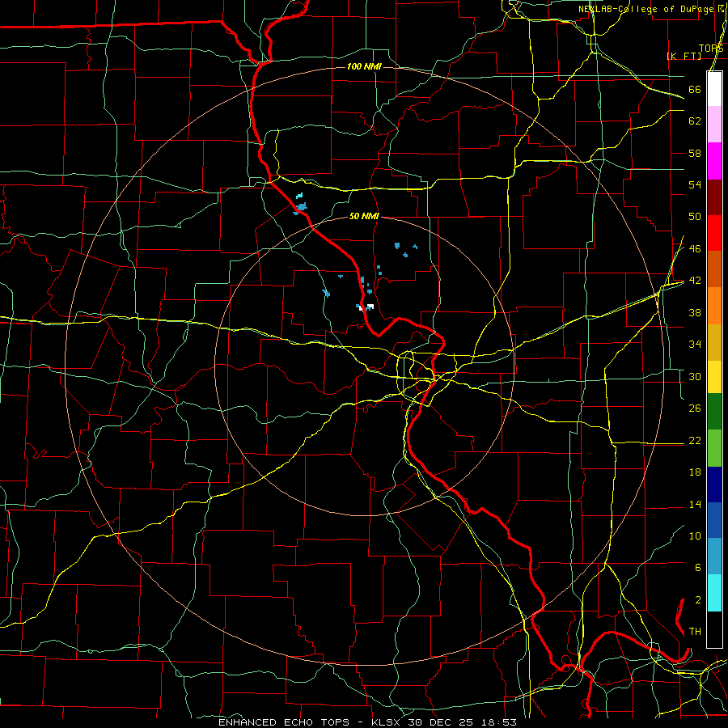Click the gold legend swatch
This screenshot has width=728, height=728.
click(x=714, y=342)
